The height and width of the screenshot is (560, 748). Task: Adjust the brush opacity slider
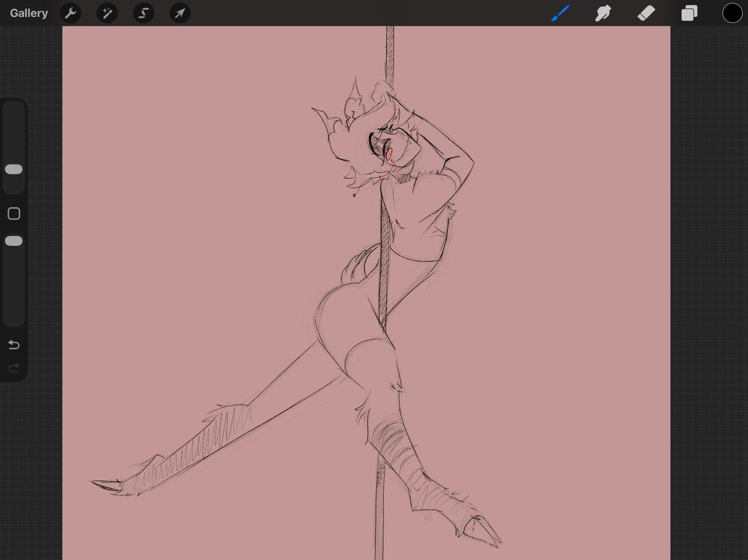coord(14,240)
